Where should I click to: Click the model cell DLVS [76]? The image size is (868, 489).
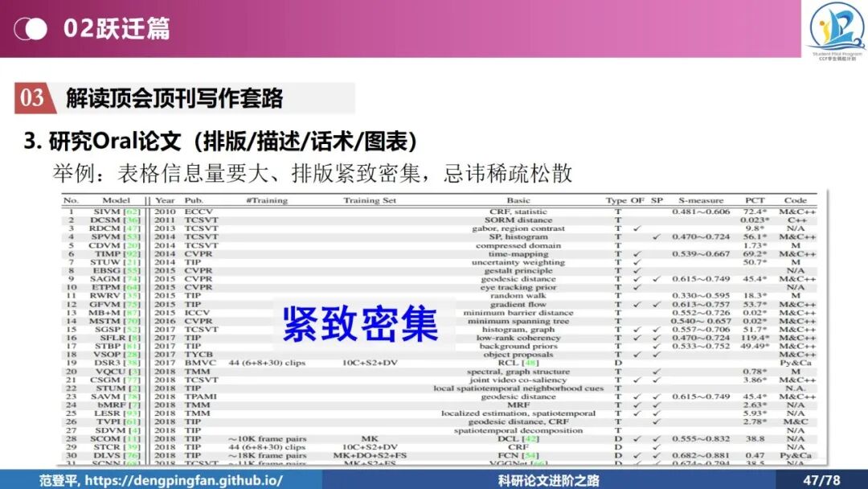pyautogui.click(x=117, y=455)
